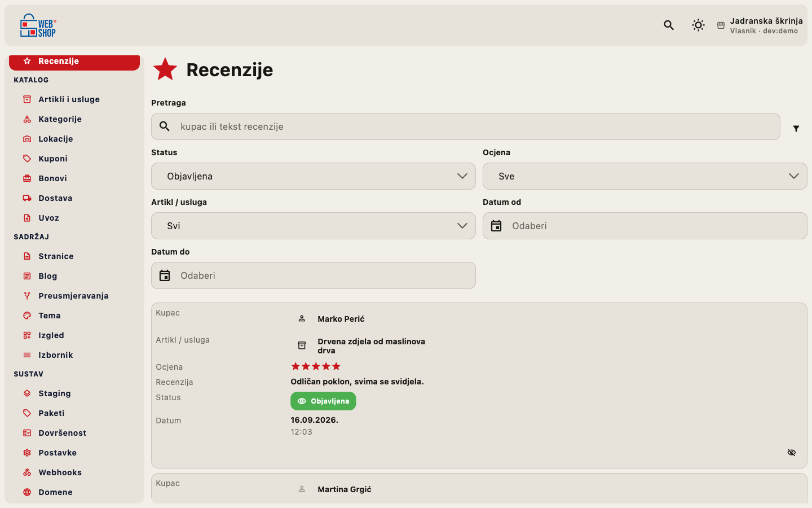
Task: Click the Web Shop logo
Action: (x=38, y=25)
